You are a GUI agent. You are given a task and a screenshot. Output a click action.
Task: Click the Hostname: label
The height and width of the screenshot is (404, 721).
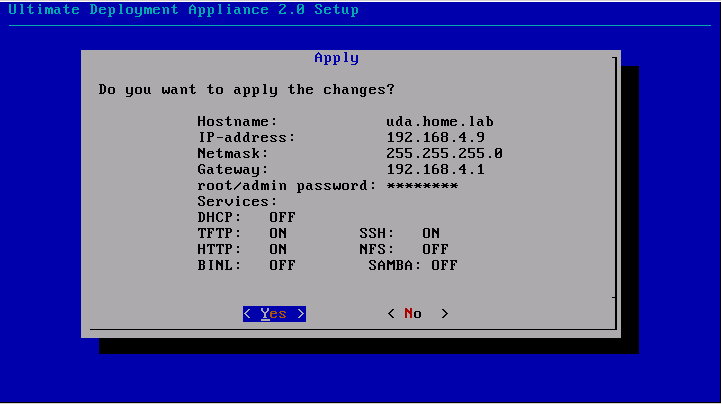point(237,122)
